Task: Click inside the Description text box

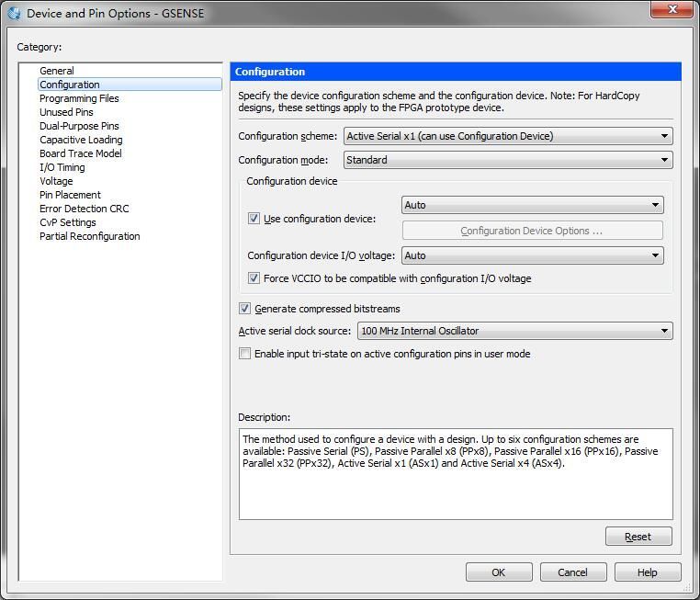Action: 456,474
